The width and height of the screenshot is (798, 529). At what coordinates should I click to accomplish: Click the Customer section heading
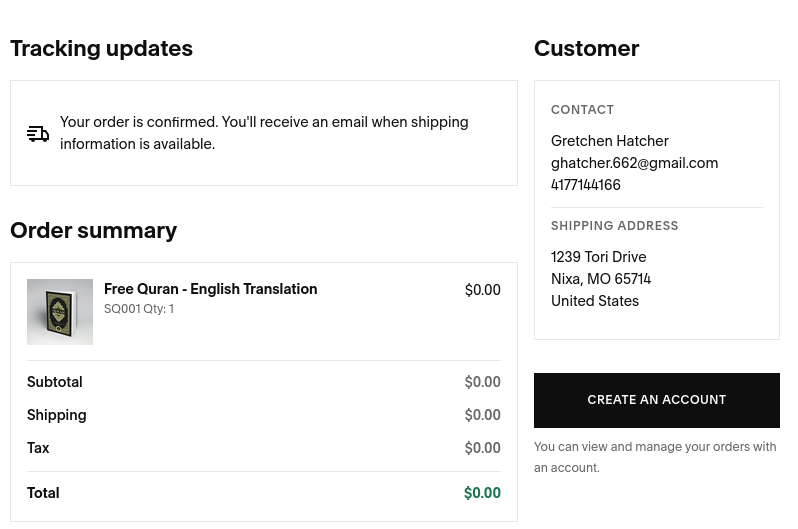click(x=586, y=48)
